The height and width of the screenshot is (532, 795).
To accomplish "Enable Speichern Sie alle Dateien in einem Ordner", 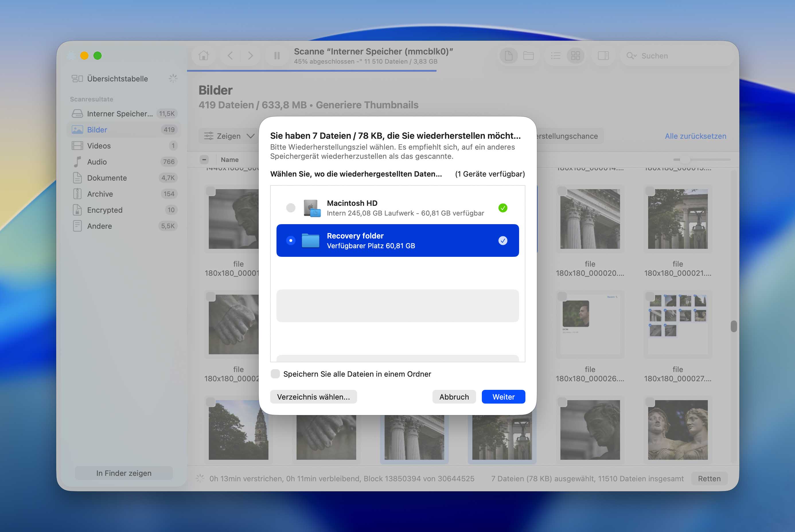I will pyautogui.click(x=275, y=374).
